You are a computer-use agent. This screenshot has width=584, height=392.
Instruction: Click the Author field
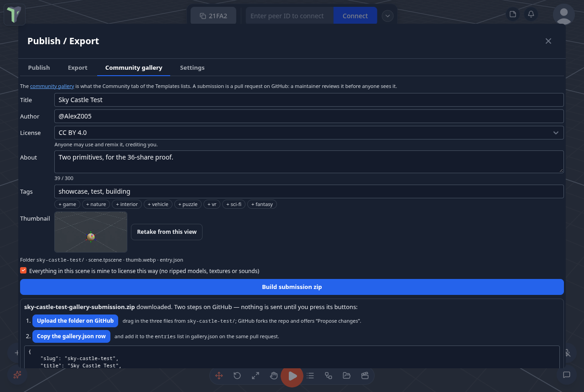(309, 116)
